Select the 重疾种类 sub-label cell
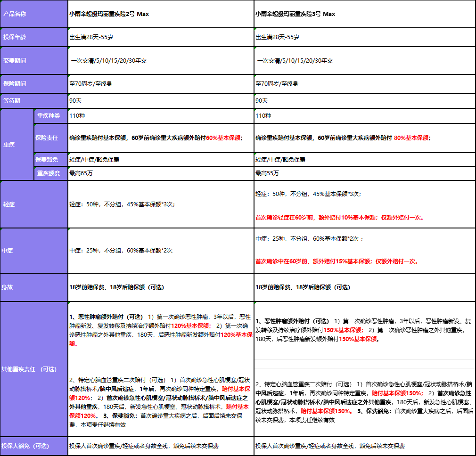The width and height of the screenshot is (476, 456). 51,116
